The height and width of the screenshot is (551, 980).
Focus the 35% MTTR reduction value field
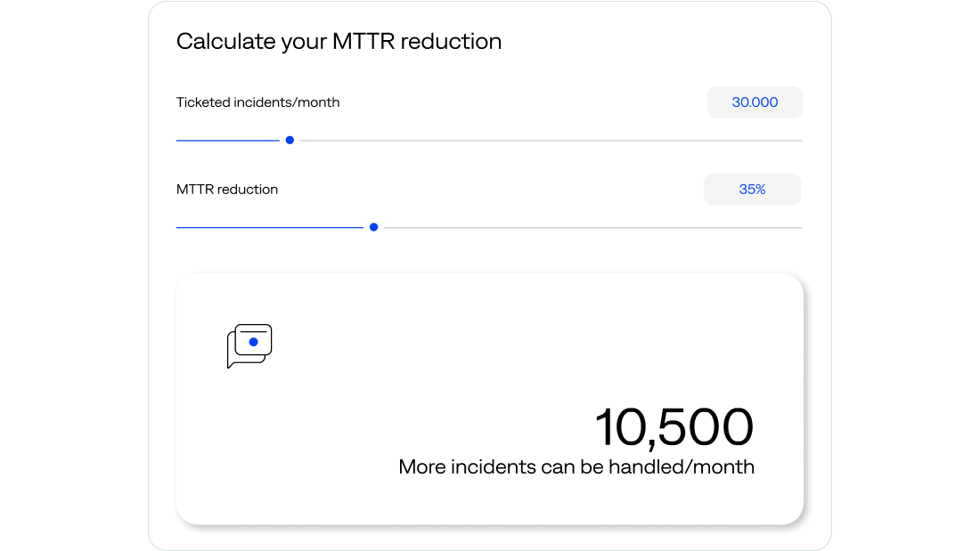click(x=752, y=190)
